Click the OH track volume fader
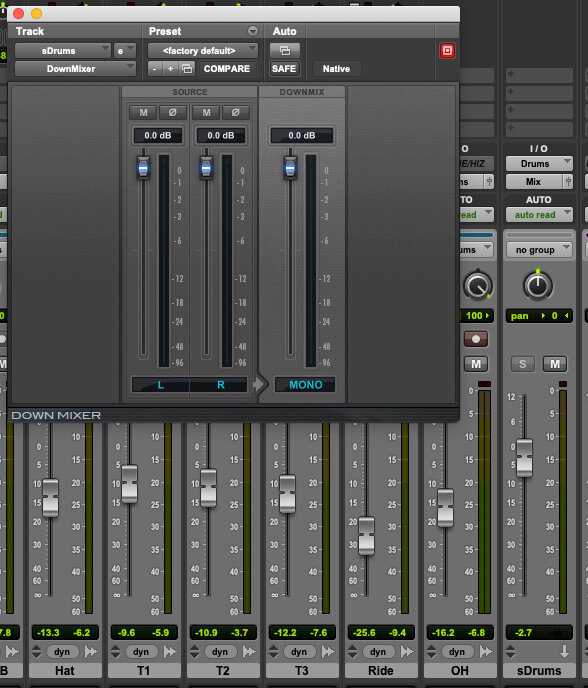Image resolution: width=588 pixels, height=688 pixels. [x=445, y=508]
